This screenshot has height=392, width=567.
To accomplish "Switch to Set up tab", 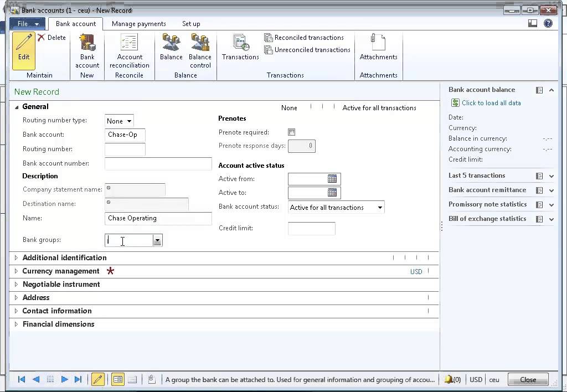I will click(191, 23).
